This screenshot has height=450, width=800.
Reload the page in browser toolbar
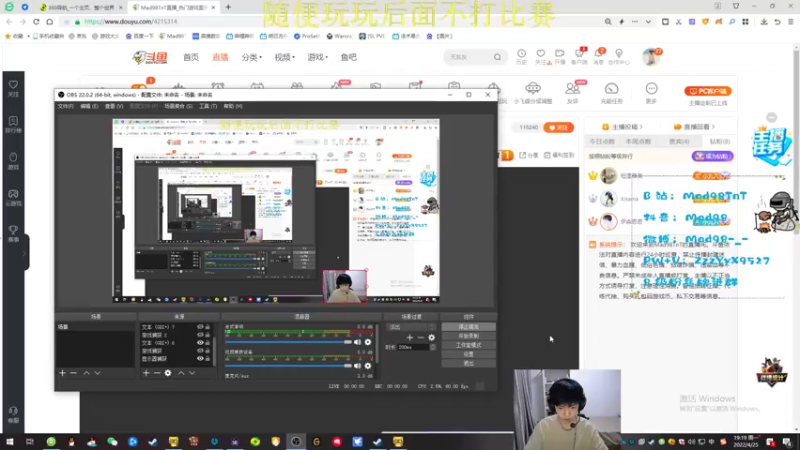click(x=36, y=22)
